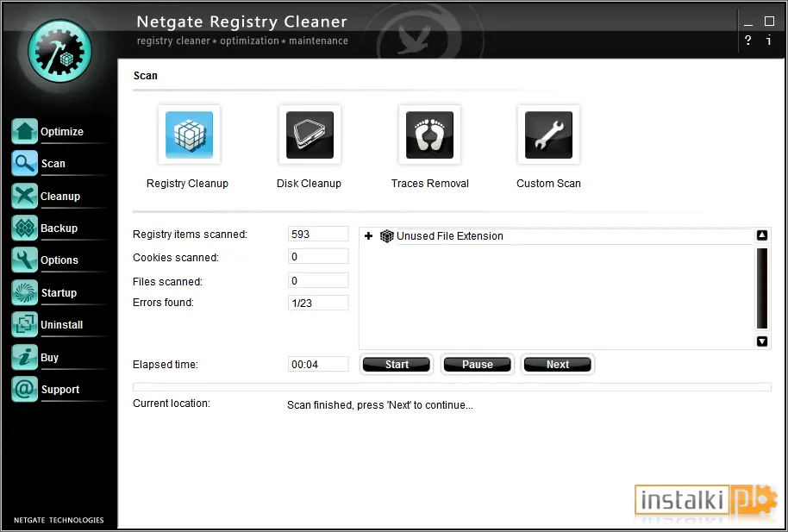This screenshot has width=788, height=532.
Task: Click the Support at-sign icon in sidebar
Action: (x=25, y=390)
